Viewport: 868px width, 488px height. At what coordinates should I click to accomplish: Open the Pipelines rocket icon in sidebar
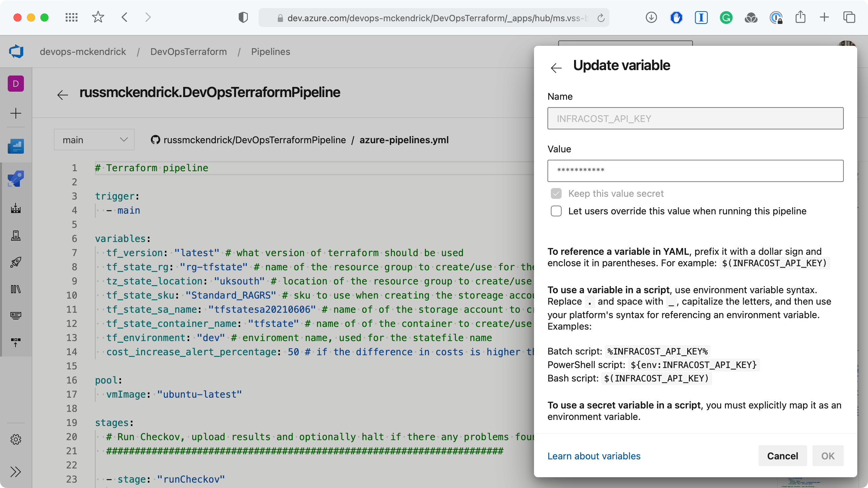coord(16,178)
